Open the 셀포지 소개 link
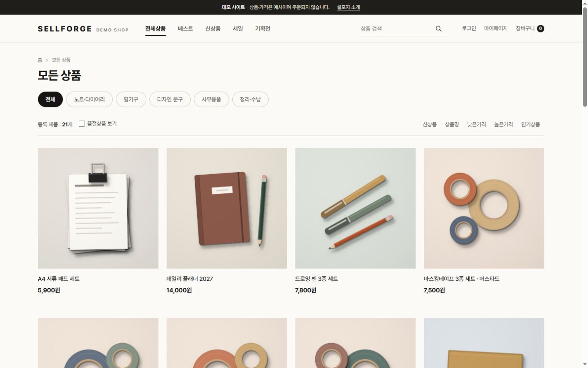Viewport: 588px width, 368px height. (348, 7)
